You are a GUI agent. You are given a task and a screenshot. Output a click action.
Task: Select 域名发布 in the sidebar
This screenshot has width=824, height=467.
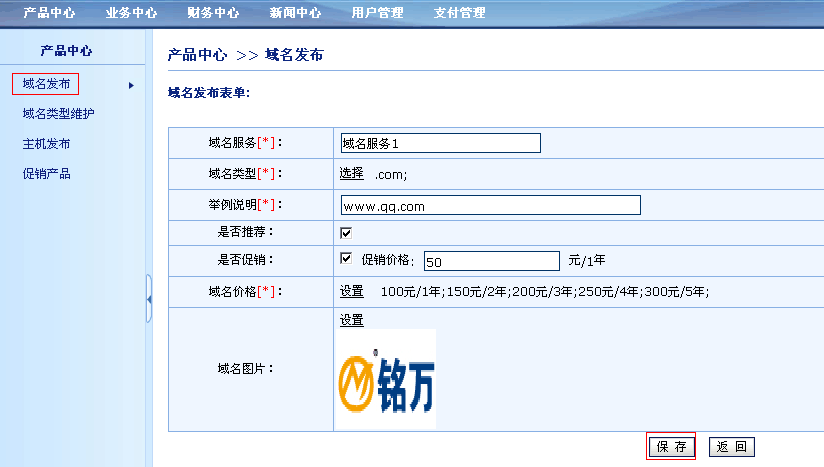click(46, 84)
